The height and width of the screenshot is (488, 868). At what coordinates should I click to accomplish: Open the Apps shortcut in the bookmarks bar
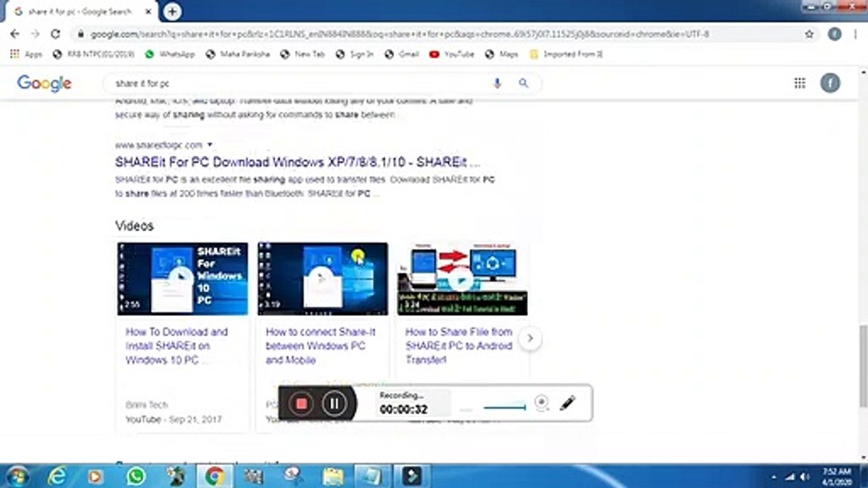click(x=26, y=54)
